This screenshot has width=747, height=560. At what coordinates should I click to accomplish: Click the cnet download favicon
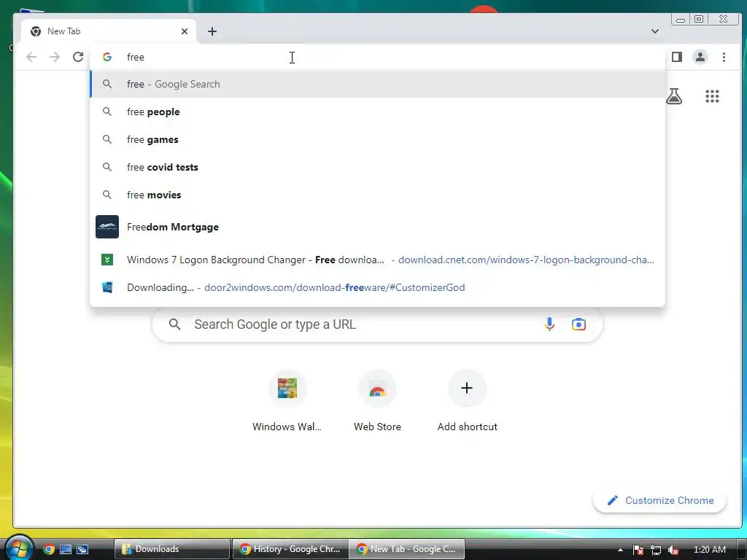point(107,260)
